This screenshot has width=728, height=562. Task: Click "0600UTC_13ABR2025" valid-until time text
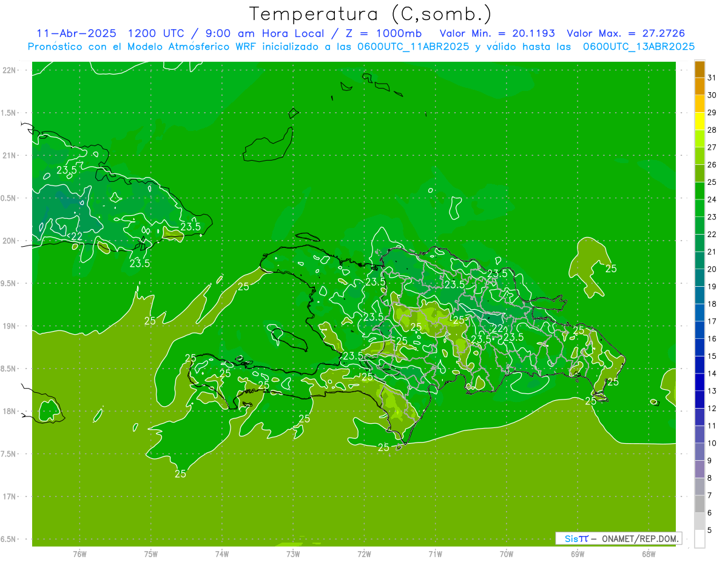click(x=639, y=47)
